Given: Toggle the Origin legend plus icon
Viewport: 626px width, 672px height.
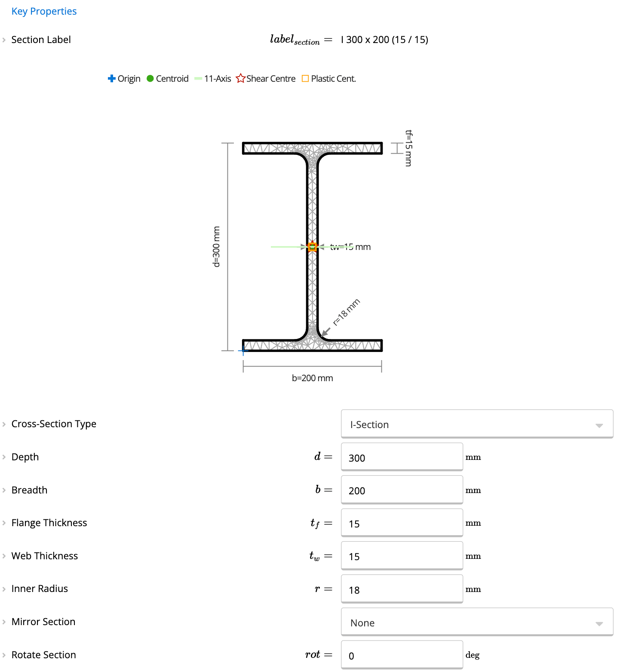Looking at the screenshot, I should [x=112, y=78].
